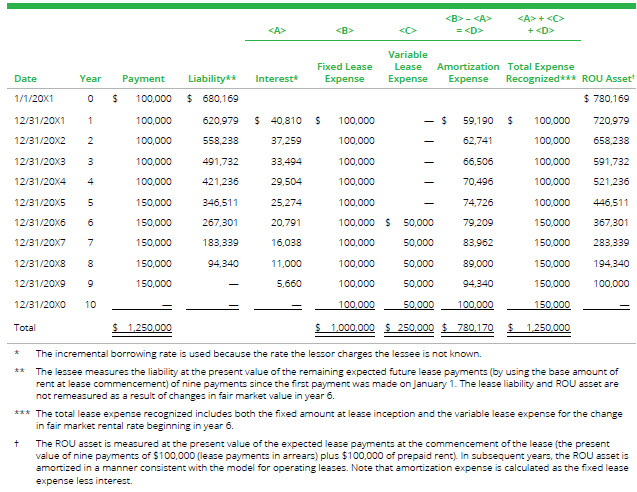
Task: Click the Date column header
Action: [25, 78]
